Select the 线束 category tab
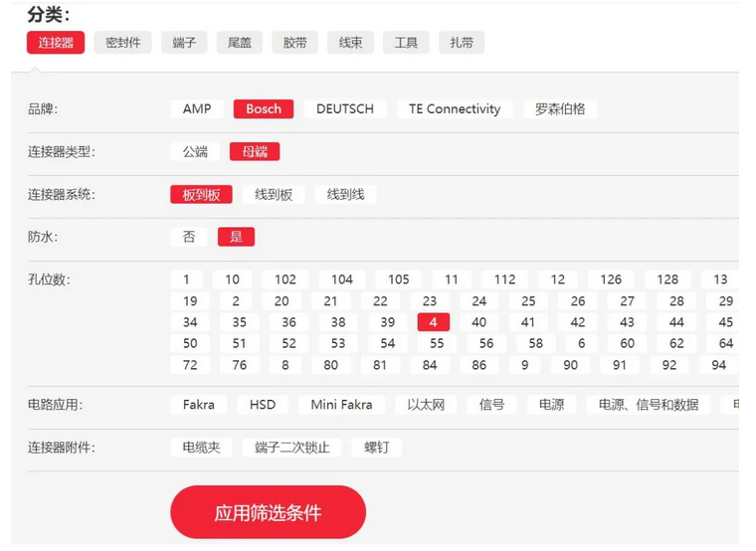756x551 pixels. point(350,43)
